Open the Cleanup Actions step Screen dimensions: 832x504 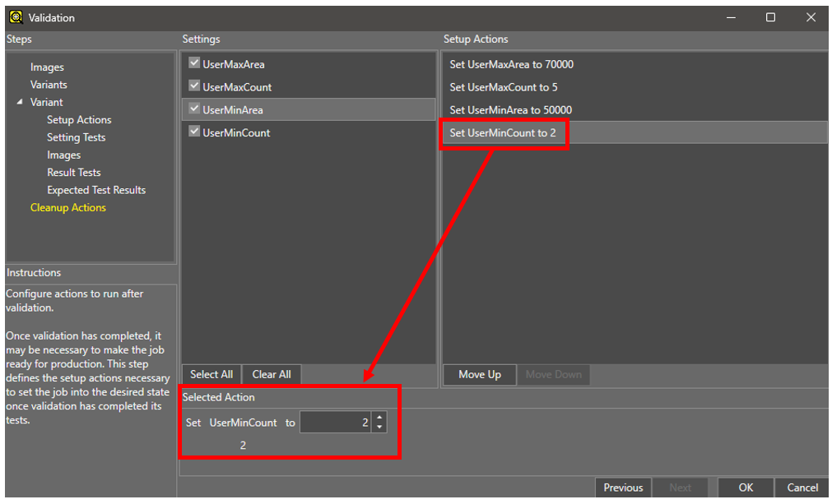(x=68, y=208)
